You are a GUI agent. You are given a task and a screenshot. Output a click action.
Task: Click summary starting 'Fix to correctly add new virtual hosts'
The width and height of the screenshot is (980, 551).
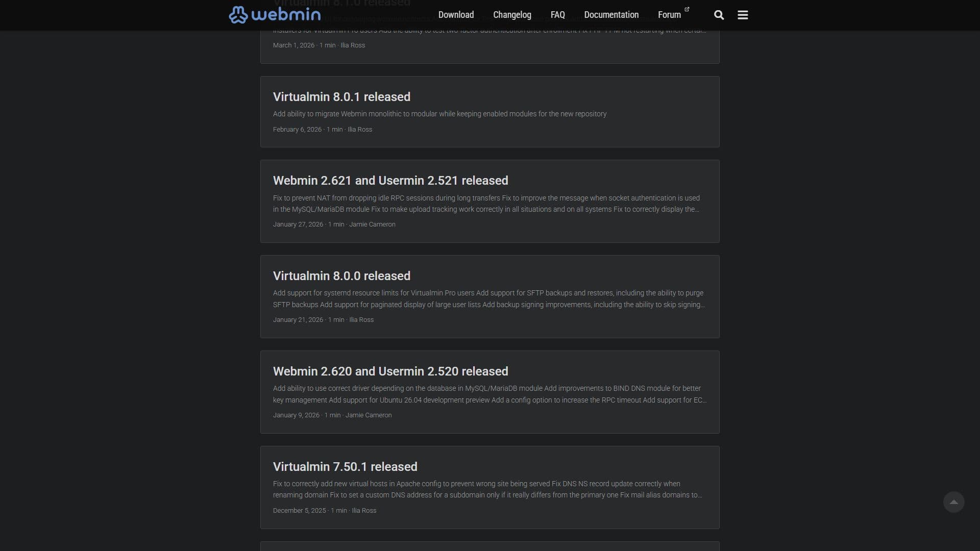(487, 490)
